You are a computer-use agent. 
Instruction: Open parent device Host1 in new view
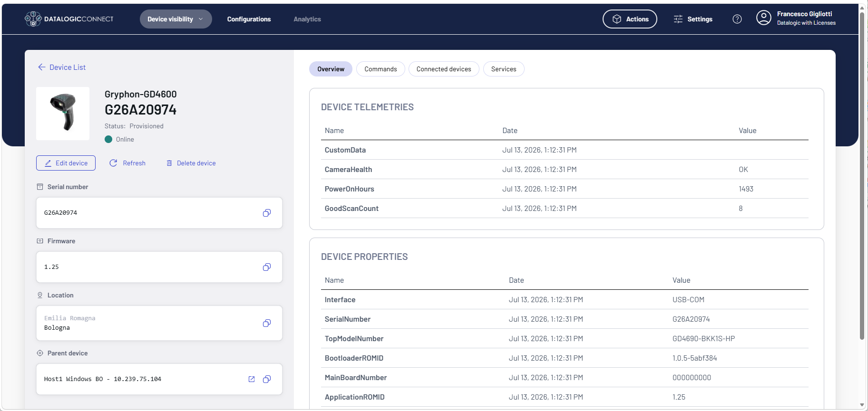(x=252, y=379)
